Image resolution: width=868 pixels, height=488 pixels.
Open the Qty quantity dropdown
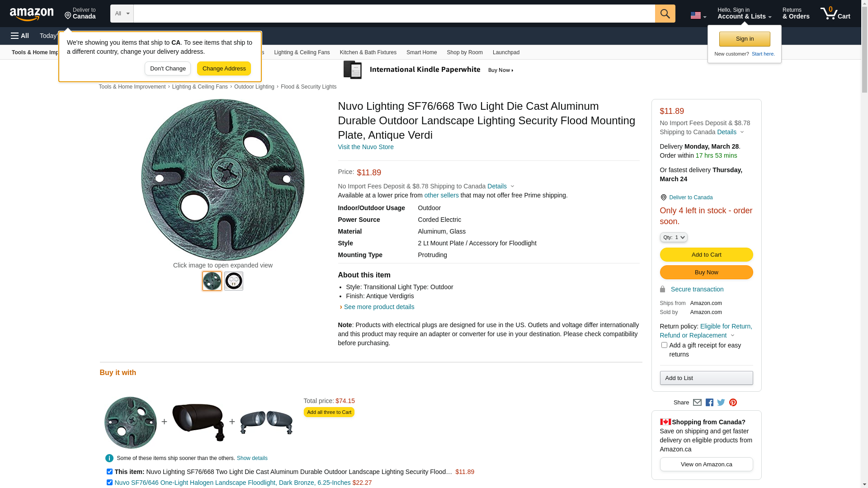click(x=673, y=237)
